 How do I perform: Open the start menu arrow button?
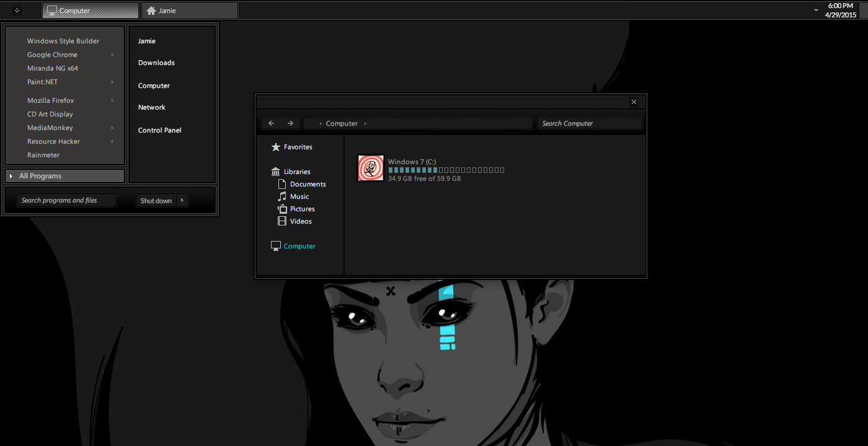point(17,10)
